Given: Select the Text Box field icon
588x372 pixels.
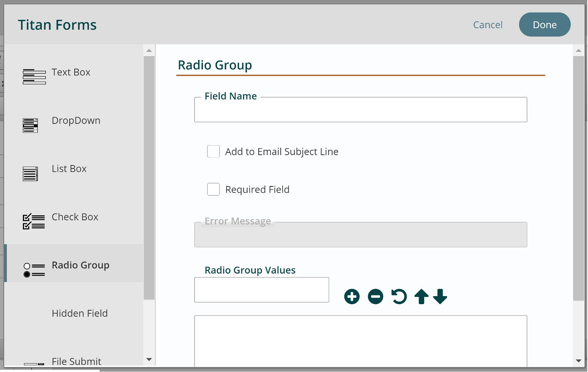Looking at the screenshot, I should [34, 76].
